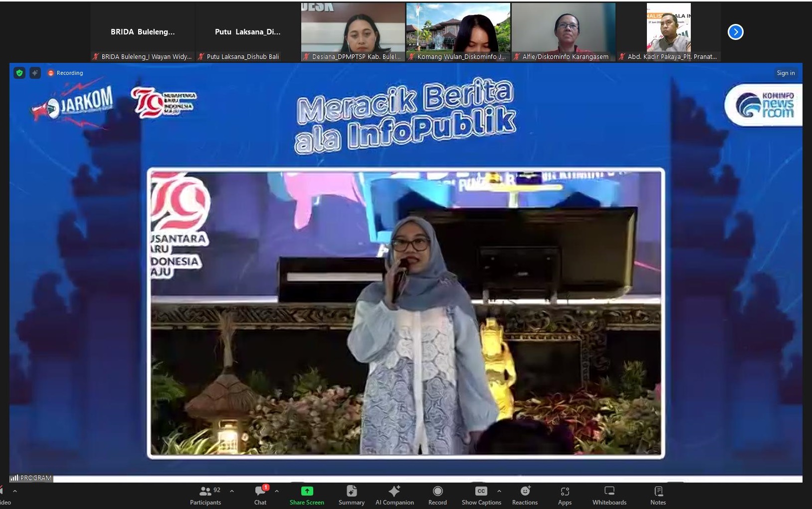
Task: Expand the video options caret at bottom left
Action: click(14, 491)
